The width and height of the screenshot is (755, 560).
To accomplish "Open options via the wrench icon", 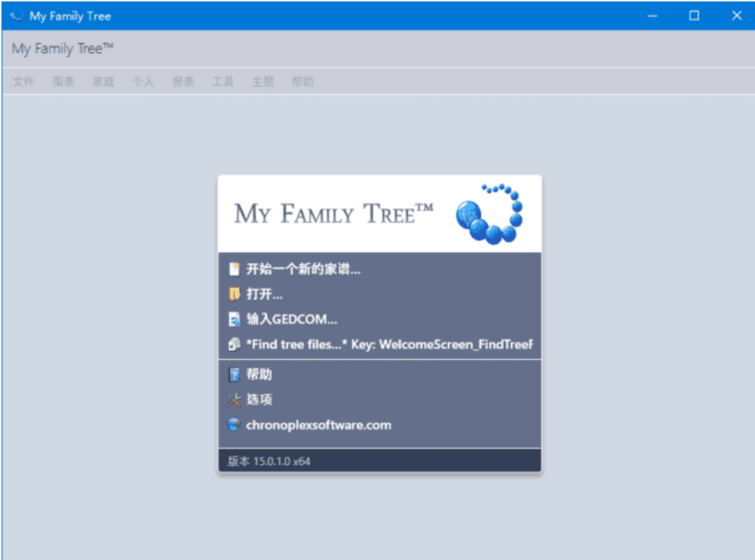I will 234,400.
